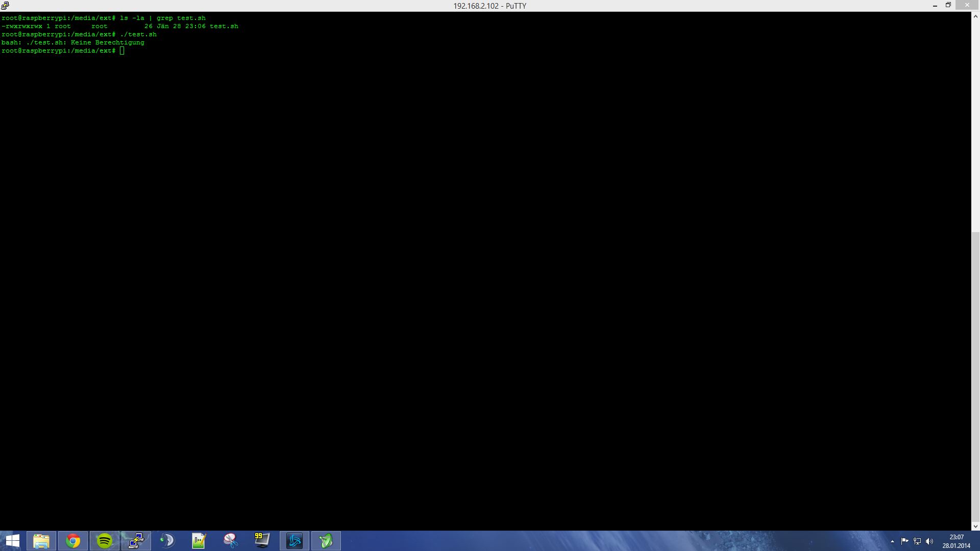This screenshot has height=551, width=980.
Task: Open TeamSpeak from the taskbar
Action: point(167,541)
